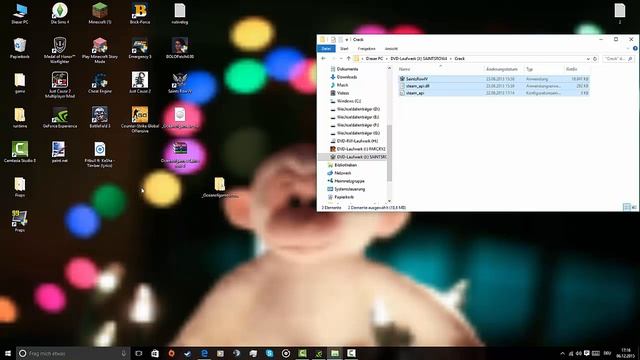Viewport: 640px width, 360px height.
Task: Click the navigation pane scrollbar
Action: coord(389,153)
